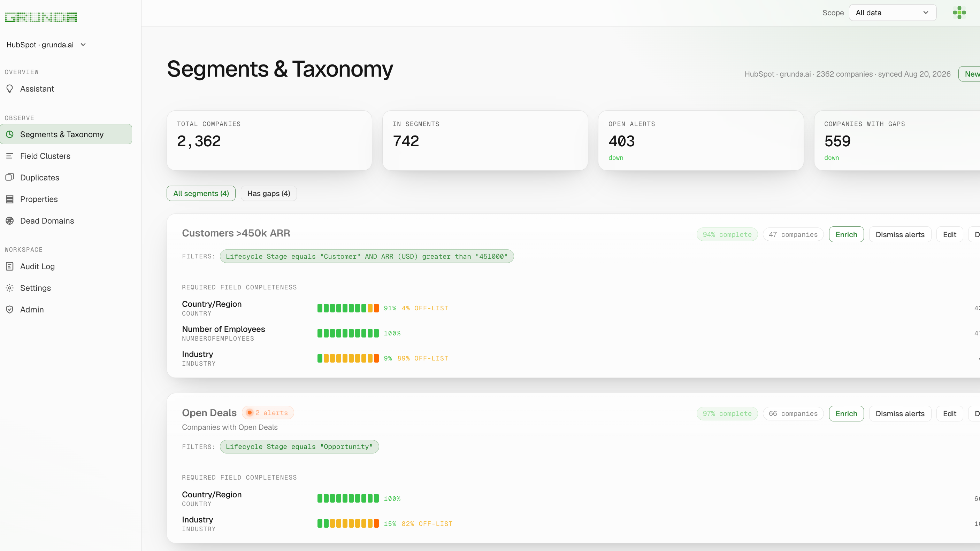Click Industry 9% completeness bar, Customers segment
980x551 pixels.
[348, 358]
